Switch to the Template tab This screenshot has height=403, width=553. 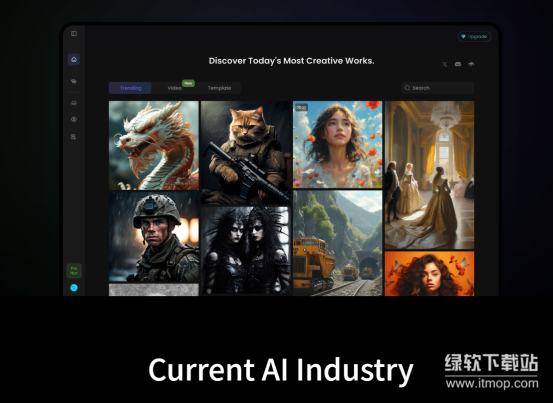coord(219,88)
